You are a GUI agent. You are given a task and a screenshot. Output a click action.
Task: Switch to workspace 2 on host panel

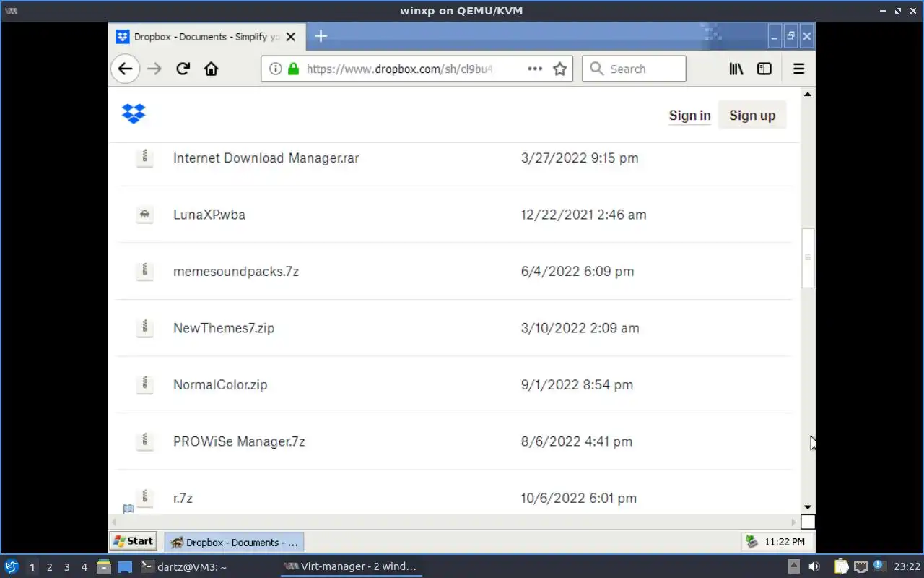[x=49, y=567]
